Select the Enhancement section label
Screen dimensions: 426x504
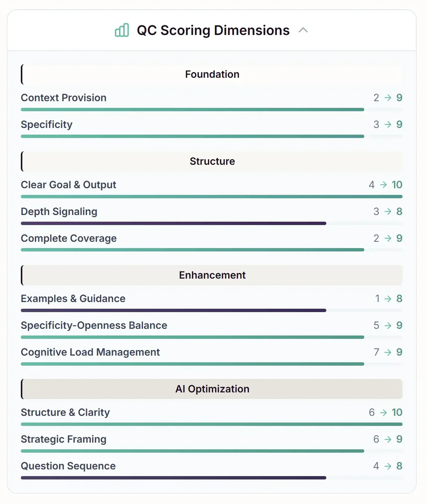pos(212,275)
